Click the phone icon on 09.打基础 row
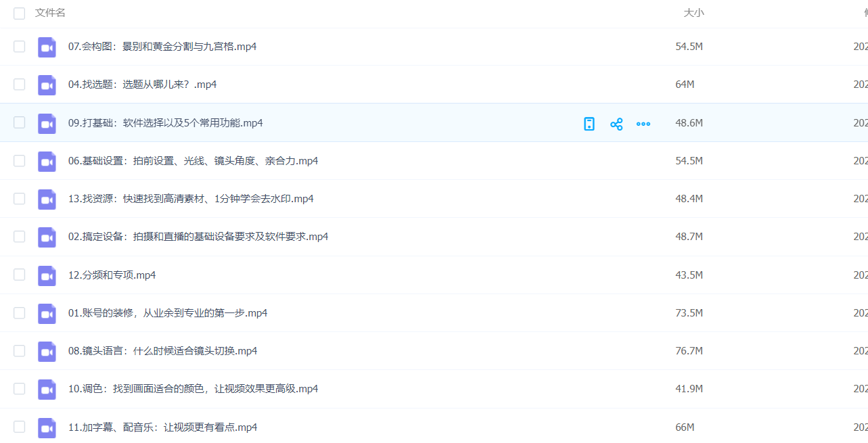This screenshot has width=868, height=443. click(589, 124)
